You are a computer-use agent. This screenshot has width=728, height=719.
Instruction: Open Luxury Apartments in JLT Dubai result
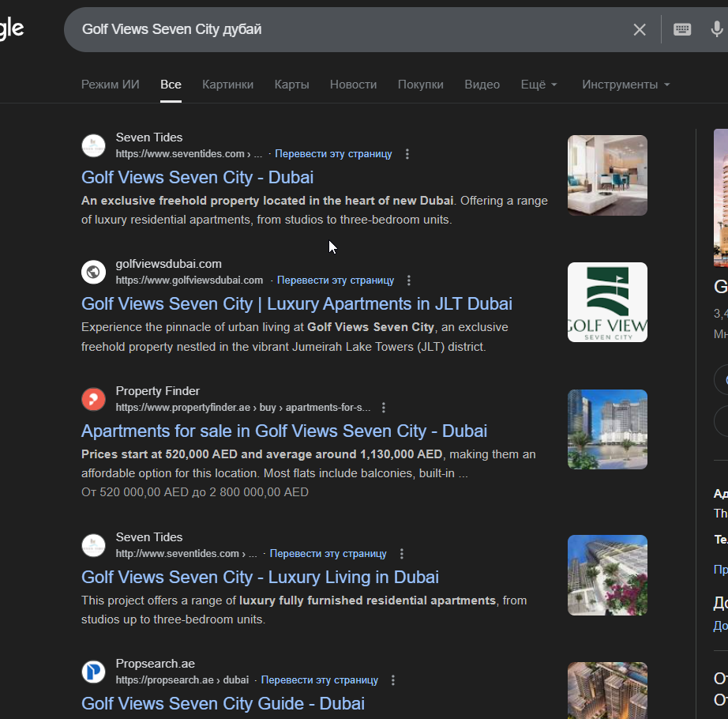click(297, 303)
